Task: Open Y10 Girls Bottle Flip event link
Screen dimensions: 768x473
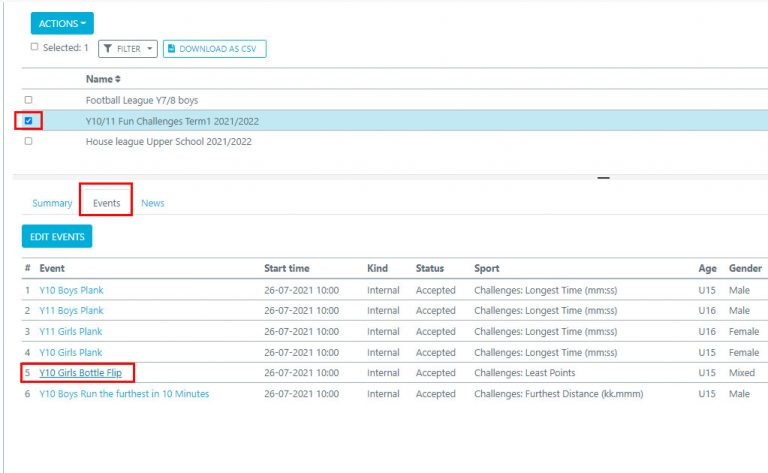Action: (81, 373)
